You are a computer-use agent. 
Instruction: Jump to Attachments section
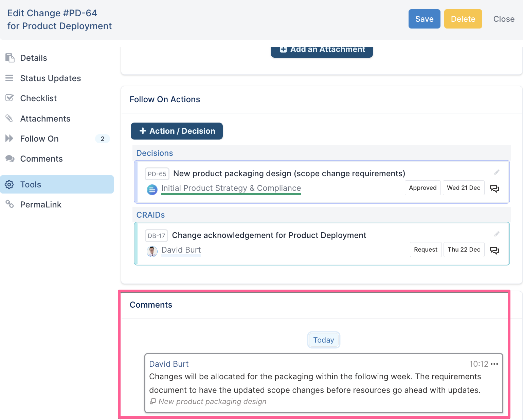(45, 119)
